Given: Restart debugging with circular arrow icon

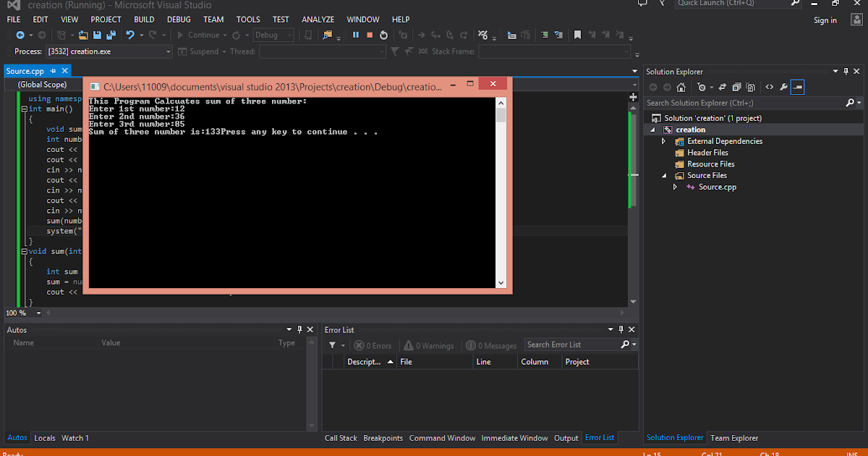Looking at the screenshot, I should pos(384,35).
